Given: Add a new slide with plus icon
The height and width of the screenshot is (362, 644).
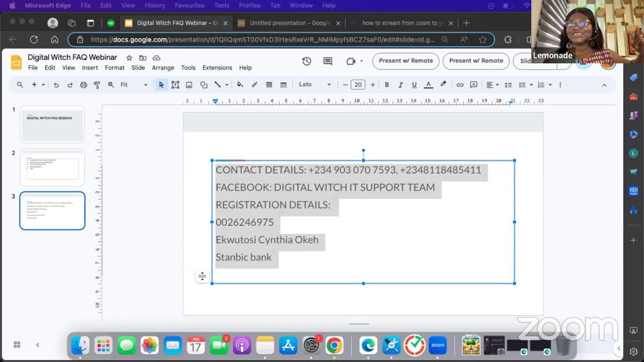Looking at the screenshot, I should (x=34, y=85).
